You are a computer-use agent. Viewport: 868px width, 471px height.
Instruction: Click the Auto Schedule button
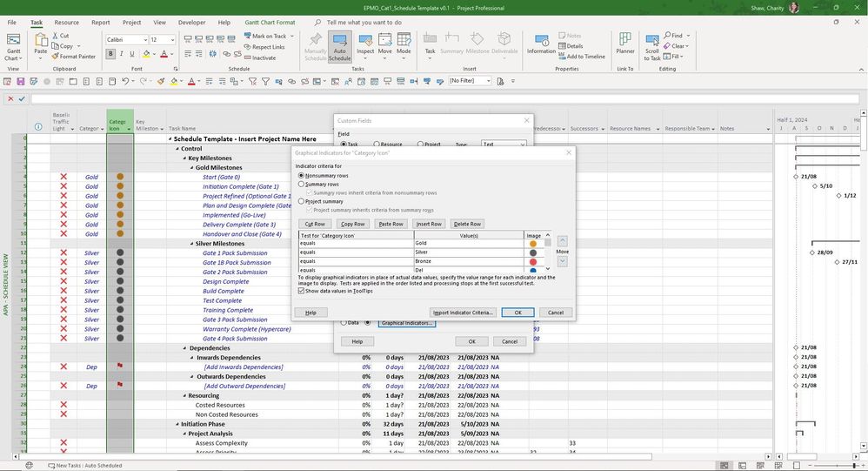pos(339,47)
